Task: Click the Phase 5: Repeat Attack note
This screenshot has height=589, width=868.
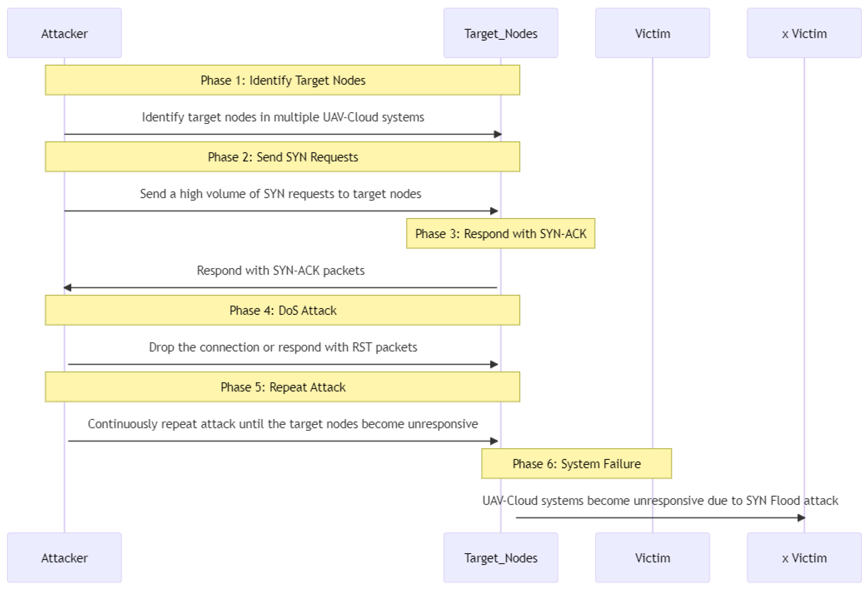Action: coord(282,386)
